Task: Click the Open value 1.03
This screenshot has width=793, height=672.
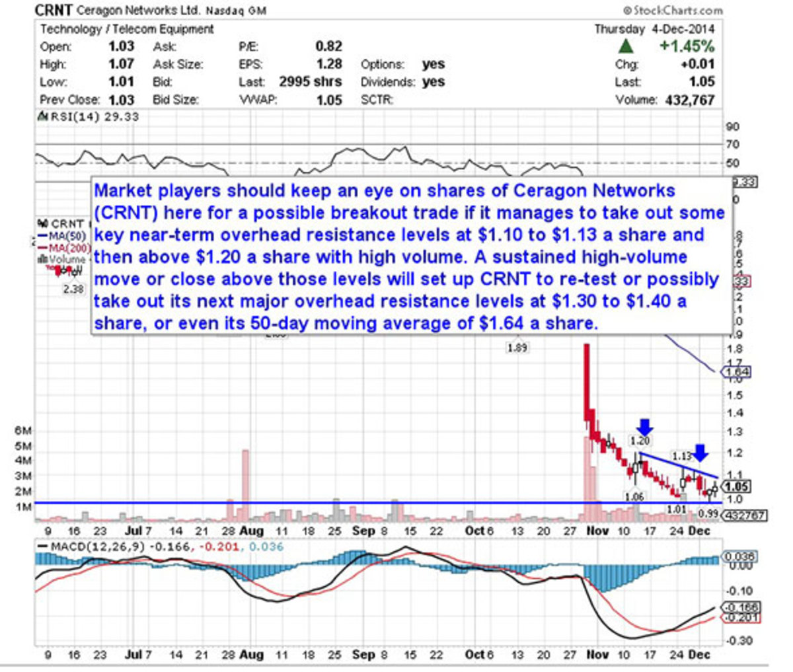Action: [x=121, y=47]
